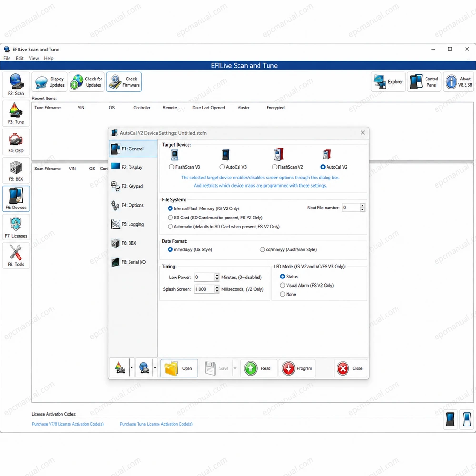
Task: Click the About V8.3.38 button
Action: [459, 82]
